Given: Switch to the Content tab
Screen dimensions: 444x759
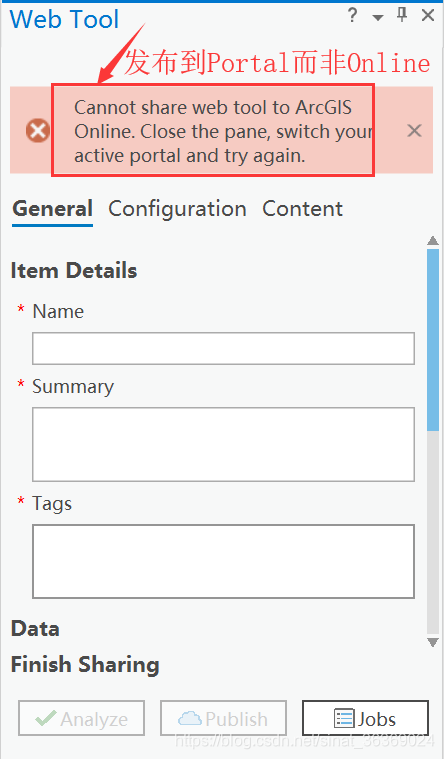Looking at the screenshot, I should click(x=302, y=209).
